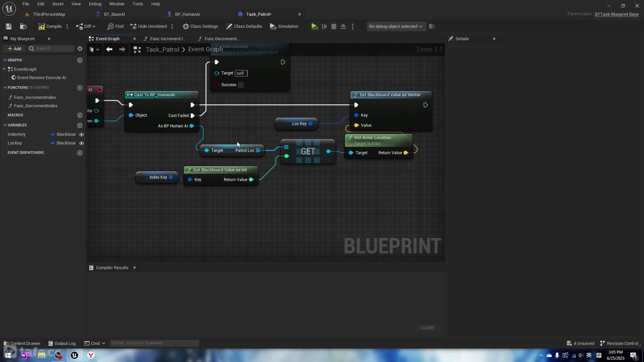Viewport: 644px width, 362px height.
Task: Toggle visibility eye for IndexKey variable
Action: pyautogui.click(x=81, y=134)
